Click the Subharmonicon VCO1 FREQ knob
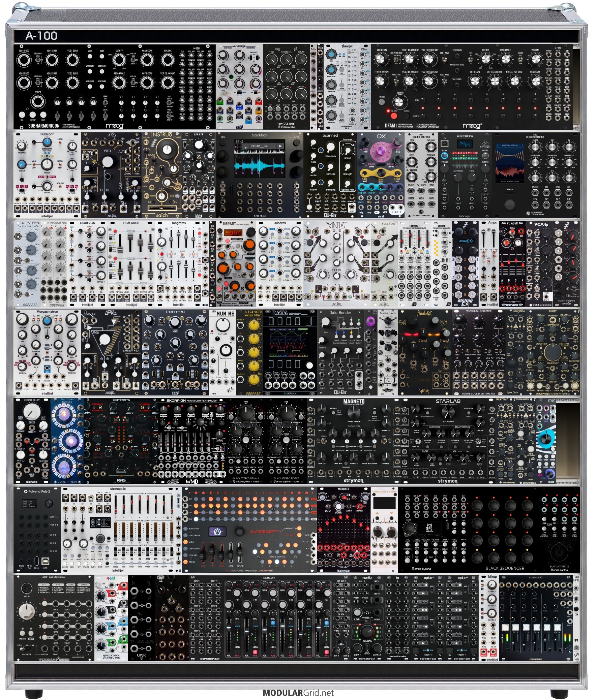 [x=23, y=60]
